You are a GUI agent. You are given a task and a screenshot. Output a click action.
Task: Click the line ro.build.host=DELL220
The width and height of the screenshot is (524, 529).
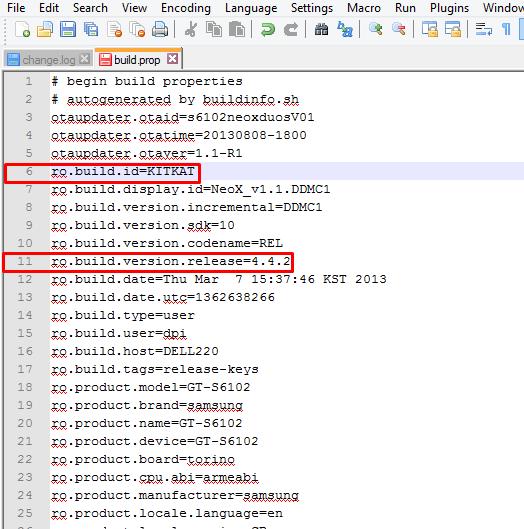point(135,351)
